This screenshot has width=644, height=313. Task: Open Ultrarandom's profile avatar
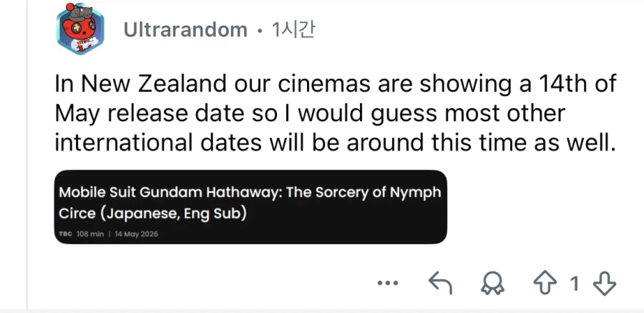[x=80, y=31]
